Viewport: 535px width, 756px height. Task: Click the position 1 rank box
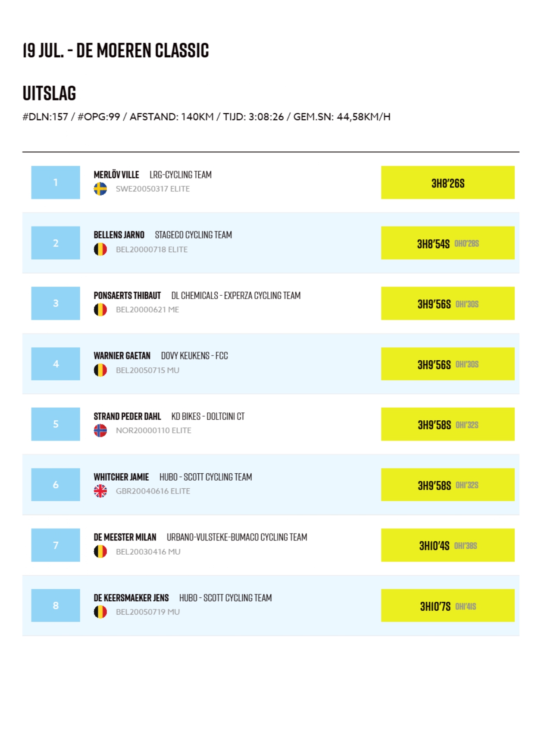pos(56,182)
